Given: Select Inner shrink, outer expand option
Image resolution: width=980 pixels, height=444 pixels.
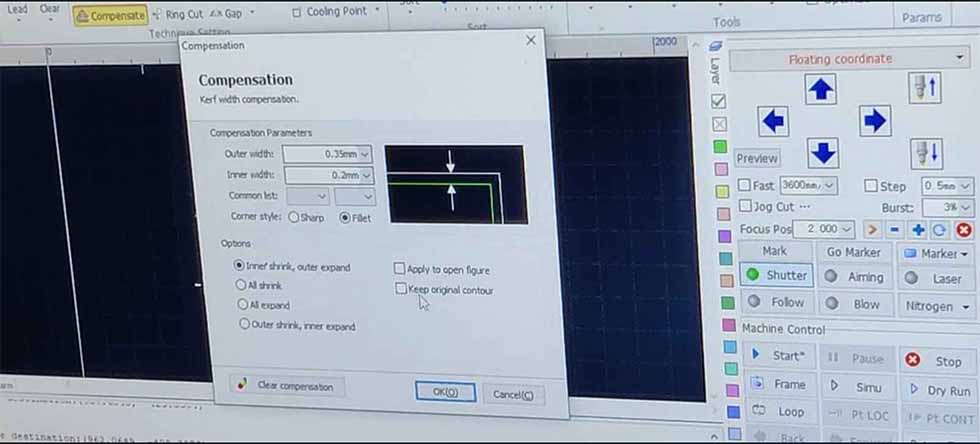Looking at the screenshot, I should tap(292, 266).
